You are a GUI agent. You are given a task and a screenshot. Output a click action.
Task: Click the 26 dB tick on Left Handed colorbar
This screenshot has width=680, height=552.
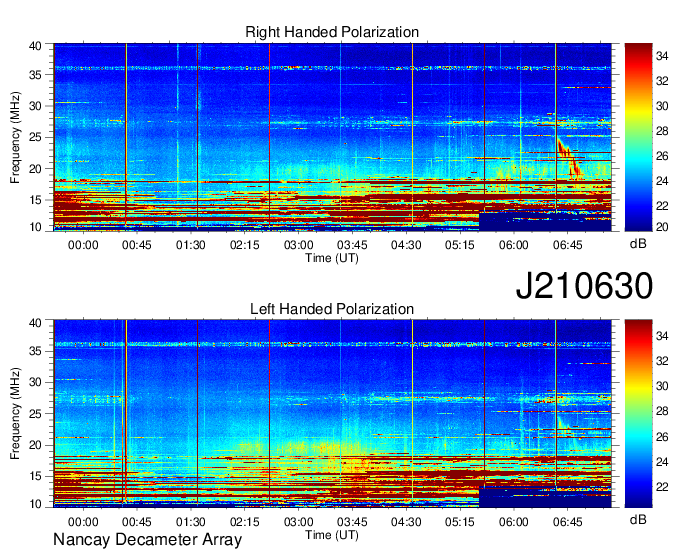tap(662, 437)
